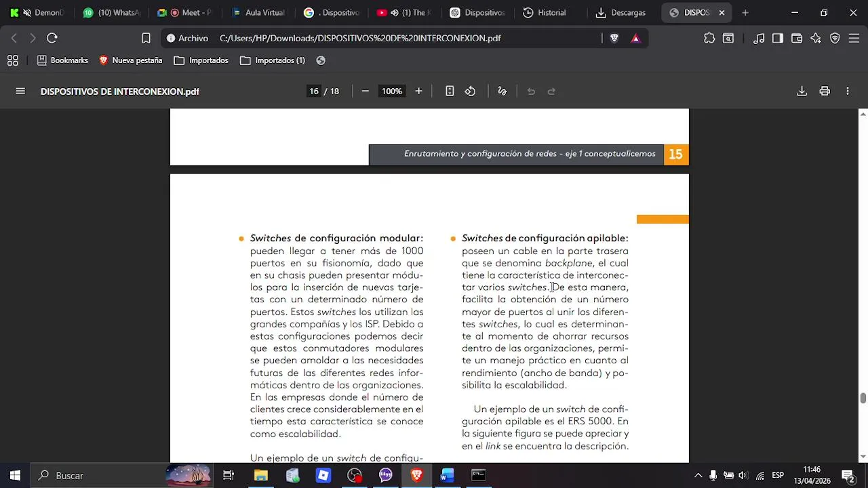Screen dimensions: 868x488
Task: Rotate the PDF counterclockwise
Action: [x=470, y=91]
